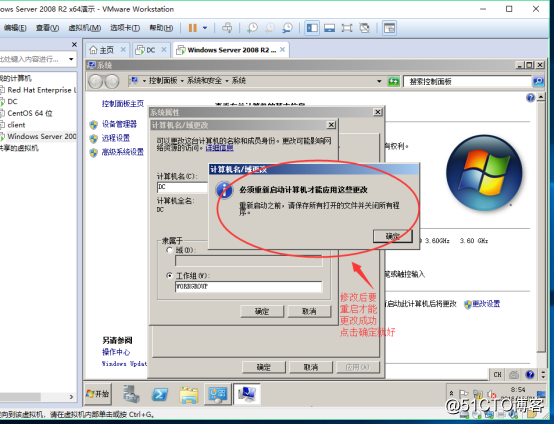
Task: Click the 计算机名 input field containing DC
Action: [x=182, y=187]
